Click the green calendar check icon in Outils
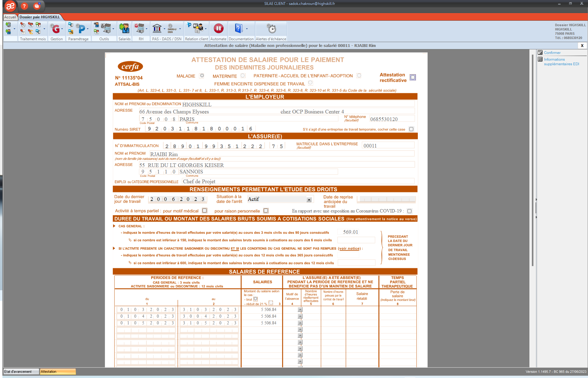Screen dimensions: 588x378 point(97,32)
